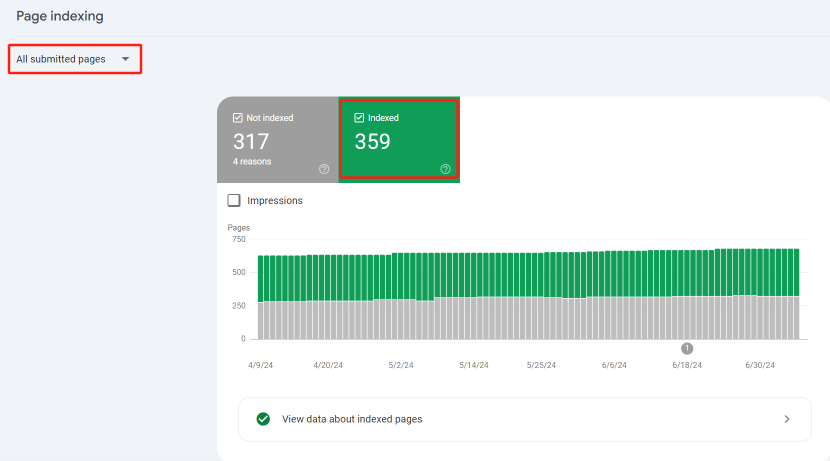Click the Impressions label text
The width and height of the screenshot is (830, 461).
click(x=275, y=201)
